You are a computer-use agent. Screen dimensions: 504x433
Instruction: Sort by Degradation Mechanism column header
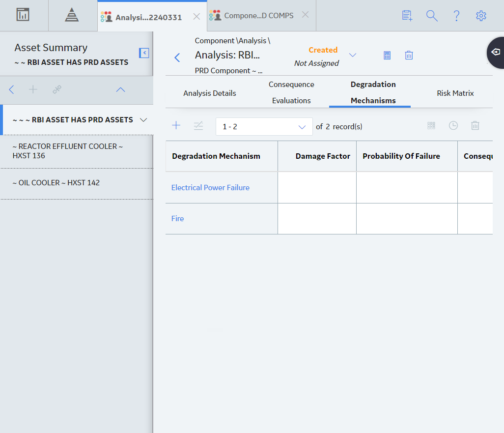[x=216, y=156]
